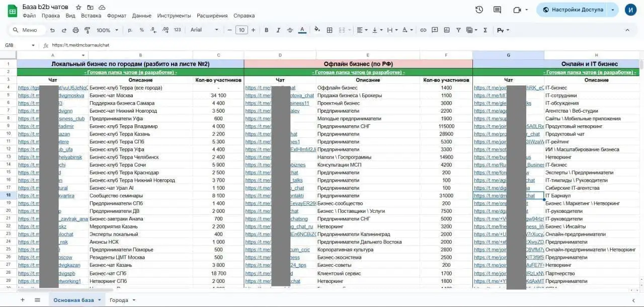Select cell Бизнес-чат Нижний Новгород
The width and height of the screenshot is (644, 307).
coord(141,111)
